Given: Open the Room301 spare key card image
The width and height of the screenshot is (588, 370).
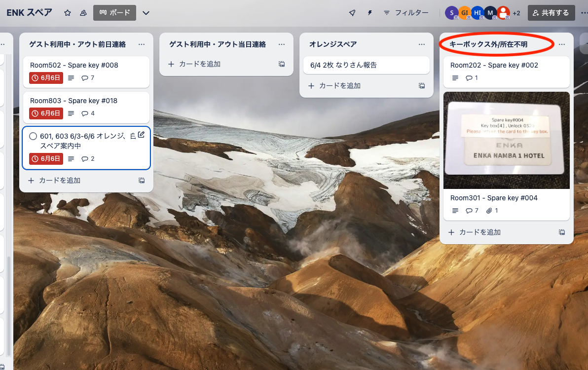Looking at the screenshot, I should (506, 140).
